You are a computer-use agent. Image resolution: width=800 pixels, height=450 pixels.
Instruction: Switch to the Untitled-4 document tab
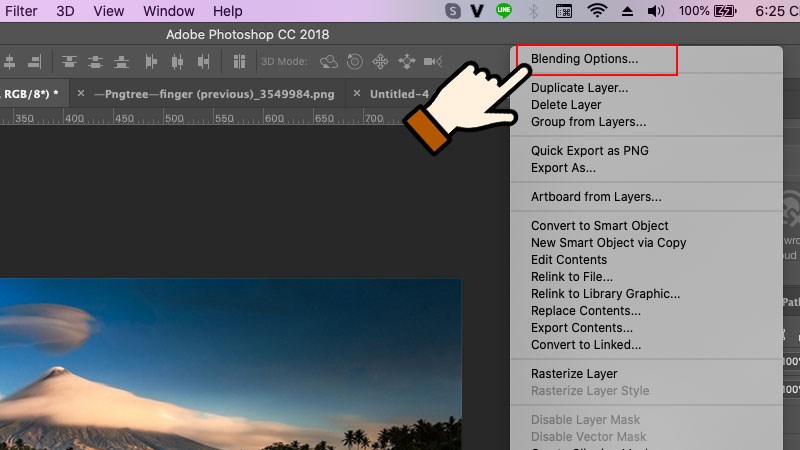click(x=398, y=94)
